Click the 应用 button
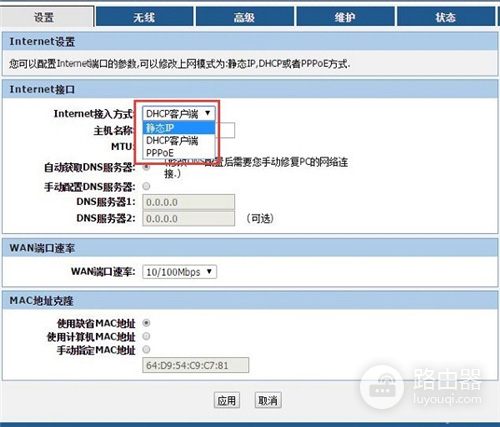Screen dimensions: 500x427 click(x=227, y=400)
